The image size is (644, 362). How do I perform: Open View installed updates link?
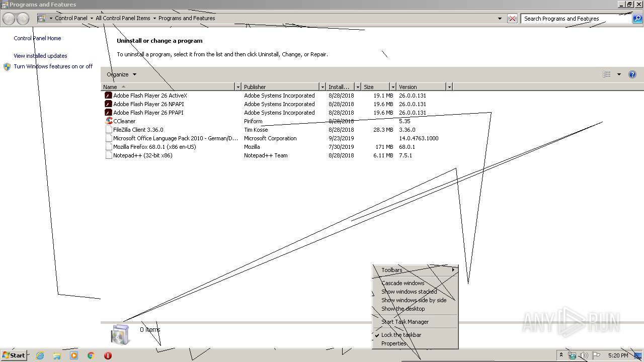(40, 56)
